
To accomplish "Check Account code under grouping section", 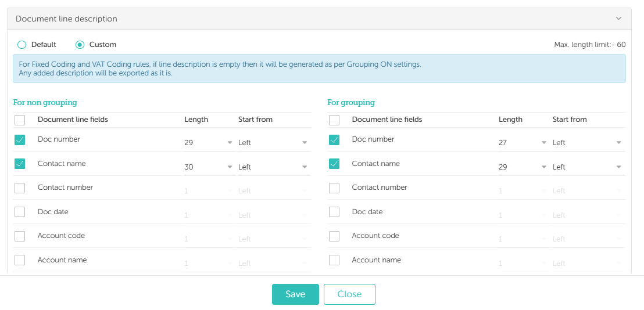I will (x=334, y=236).
